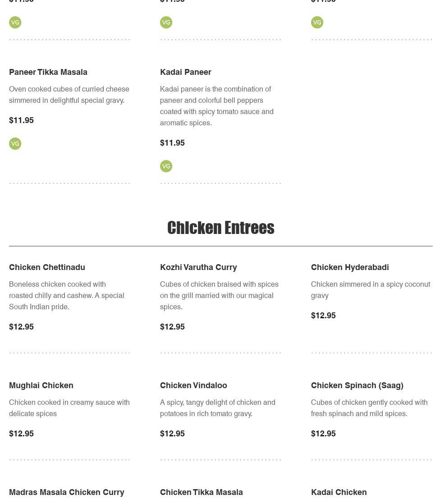This screenshot has width=435, height=504.
Task: Click the $12.95 price under Chicken Hyderabadi
Action: pyautogui.click(x=323, y=316)
